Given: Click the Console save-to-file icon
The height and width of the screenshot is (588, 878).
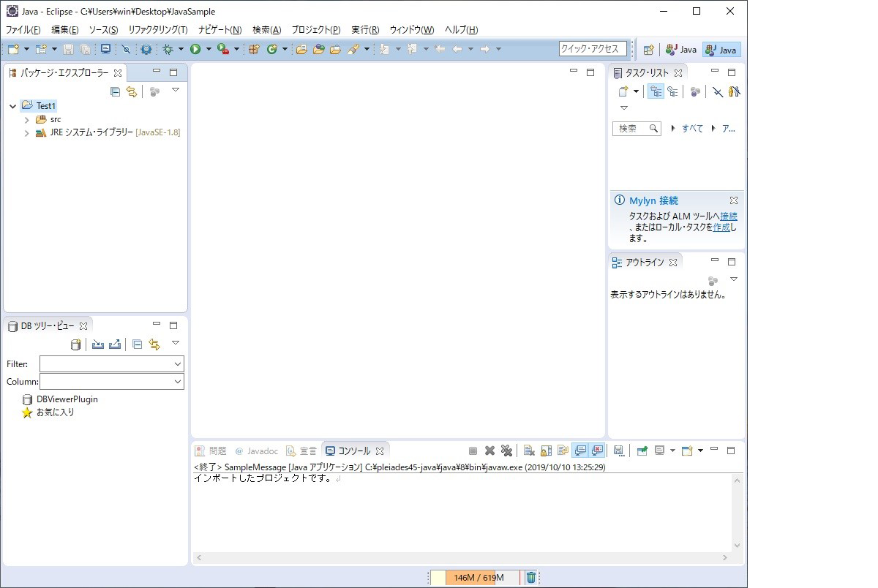Looking at the screenshot, I should (618, 451).
